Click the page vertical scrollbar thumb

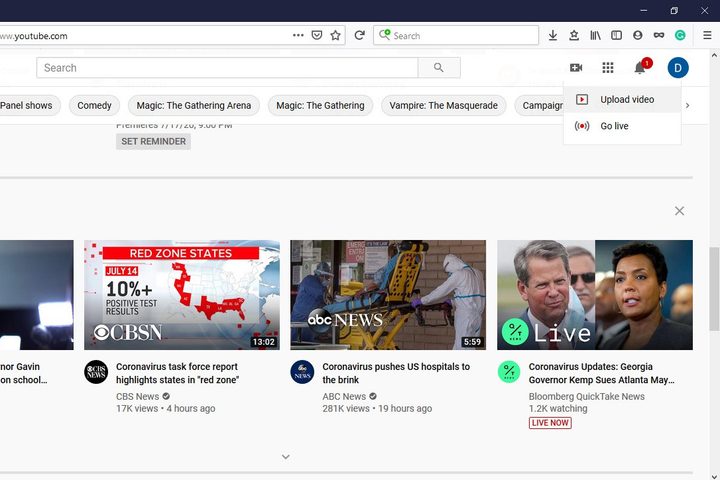click(x=714, y=288)
